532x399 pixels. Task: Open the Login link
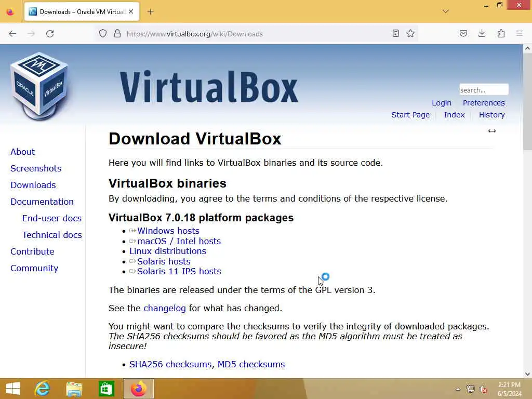[442, 103]
